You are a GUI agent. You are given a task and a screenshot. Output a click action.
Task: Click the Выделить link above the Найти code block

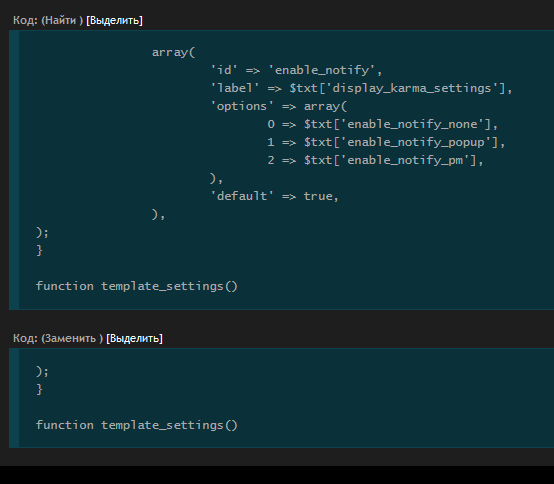tap(114, 20)
